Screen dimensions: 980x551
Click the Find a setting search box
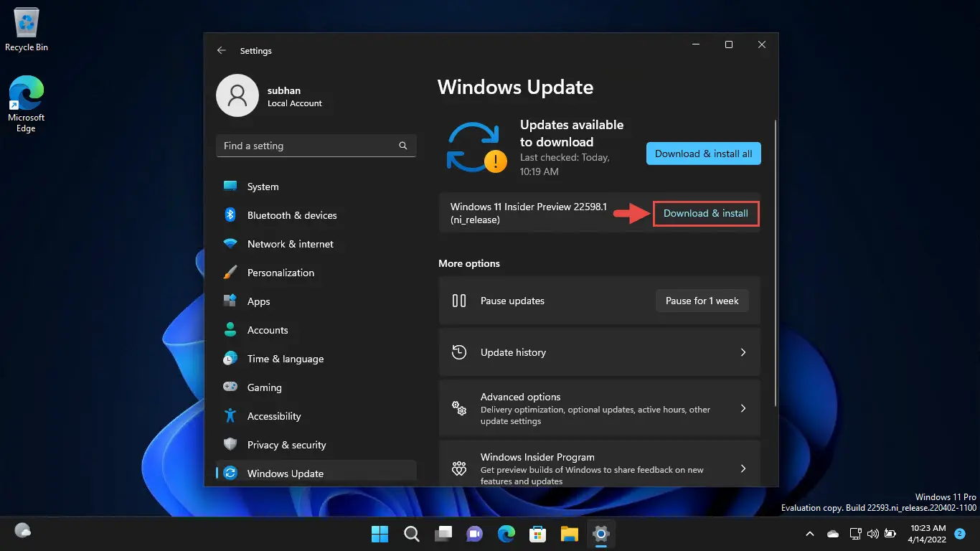click(x=316, y=146)
